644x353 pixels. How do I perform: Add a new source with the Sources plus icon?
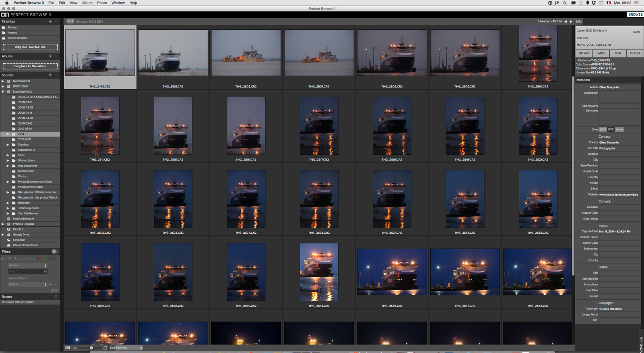click(50, 75)
